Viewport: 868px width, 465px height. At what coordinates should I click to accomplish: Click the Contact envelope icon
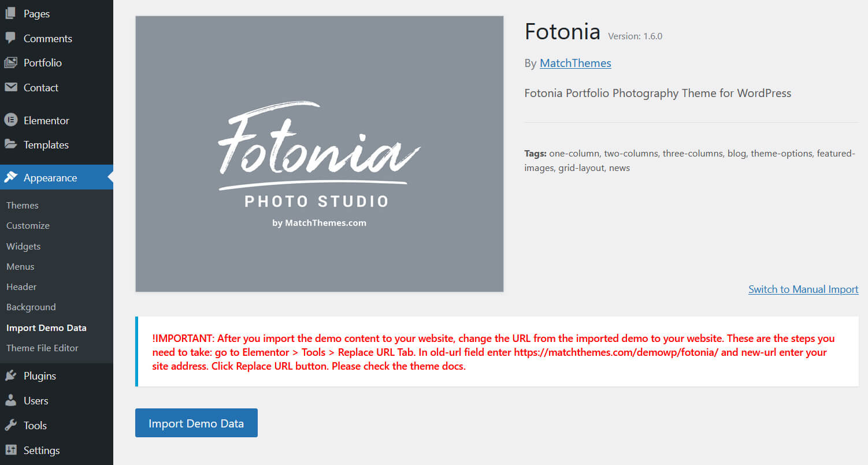pos(10,87)
